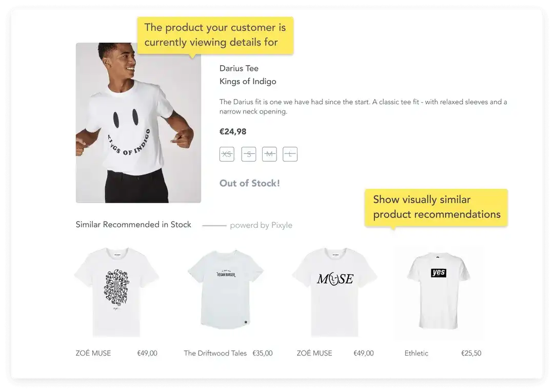Open the ZOÉ MUSE mushroom print tee
This screenshot has height=392, width=554.
tap(116, 292)
